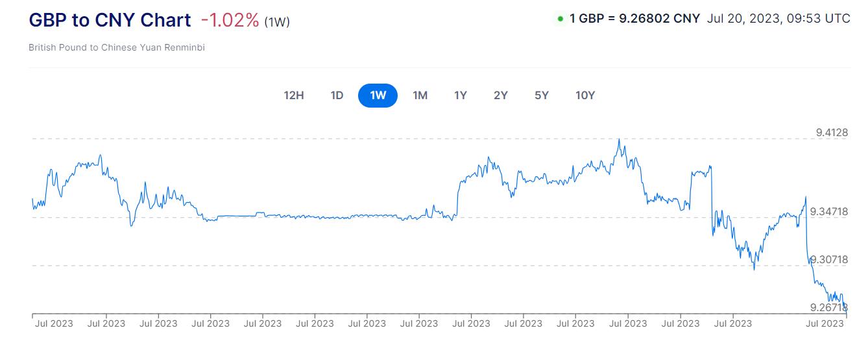The height and width of the screenshot is (339, 868).
Task: Click the 1 GBP = 9.26802 CNY rate
Action: coord(634,18)
